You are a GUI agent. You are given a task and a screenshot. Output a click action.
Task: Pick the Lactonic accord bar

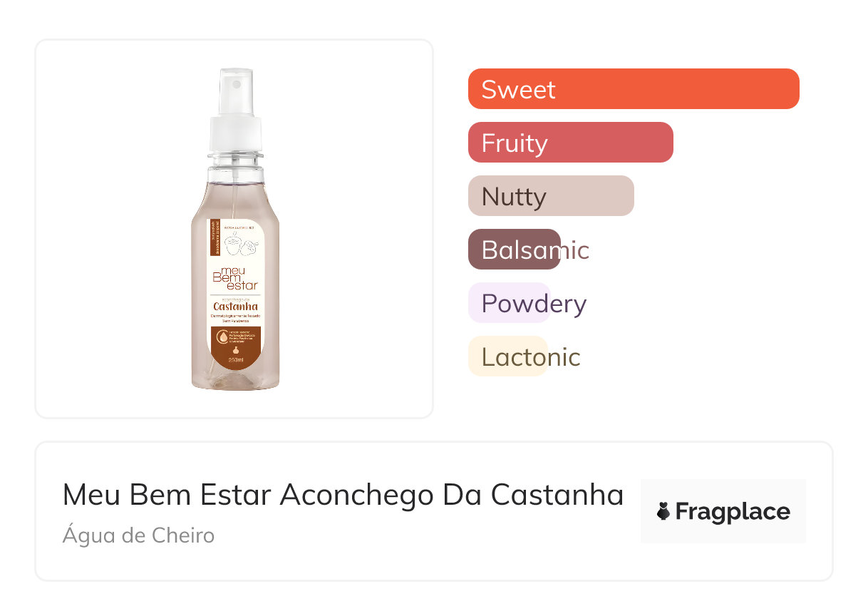tap(507, 356)
